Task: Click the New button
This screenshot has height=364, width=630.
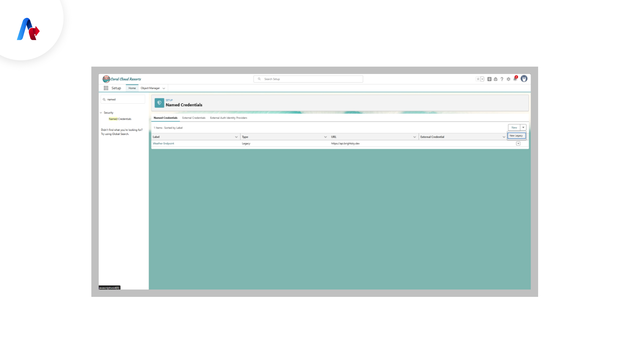Action: coord(514,127)
